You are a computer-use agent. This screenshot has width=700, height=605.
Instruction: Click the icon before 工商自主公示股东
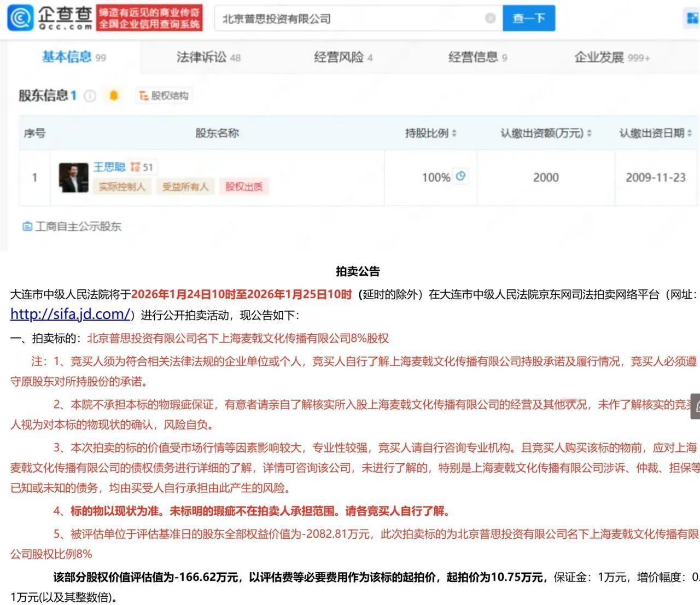click(x=27, y=226)
